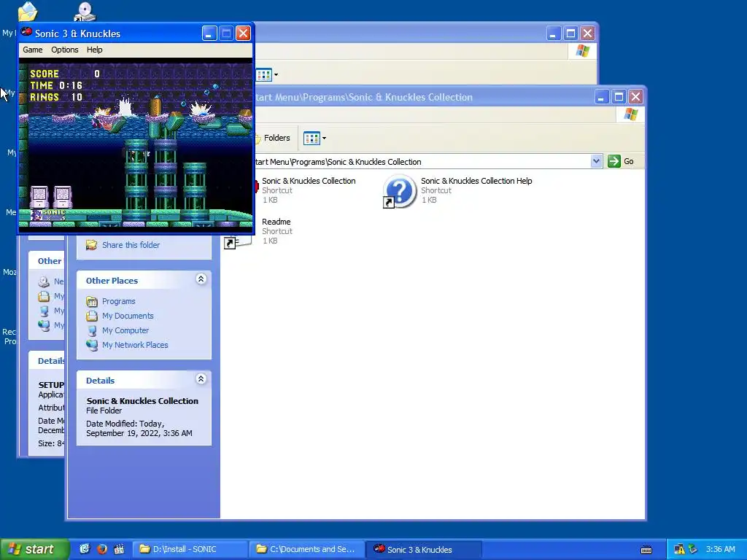This screenshot has height=560, width=747.
Task: Click the first item monitor in the game
Action: click(39, 197)
